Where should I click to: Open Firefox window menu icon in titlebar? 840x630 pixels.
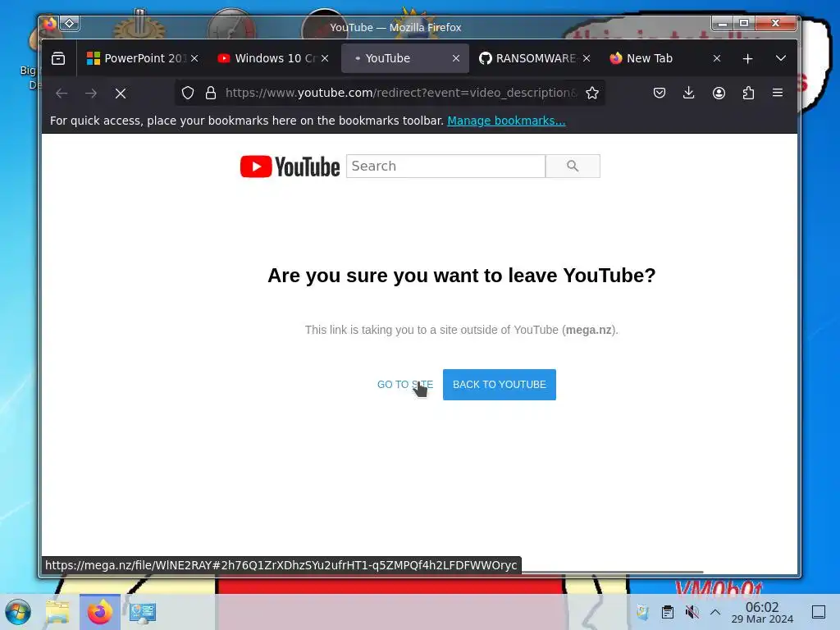click(x=50, y=24)
